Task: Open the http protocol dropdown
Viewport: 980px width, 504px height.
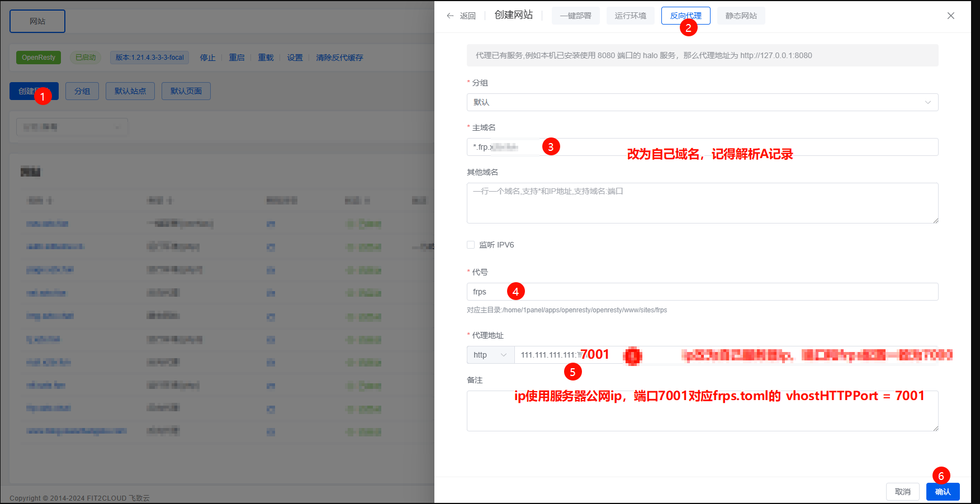Action: pyautogui.click(x=490, y=355)
